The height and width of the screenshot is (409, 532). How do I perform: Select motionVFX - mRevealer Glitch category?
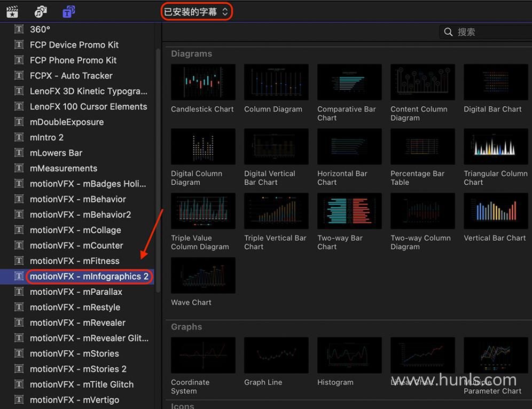77,338
